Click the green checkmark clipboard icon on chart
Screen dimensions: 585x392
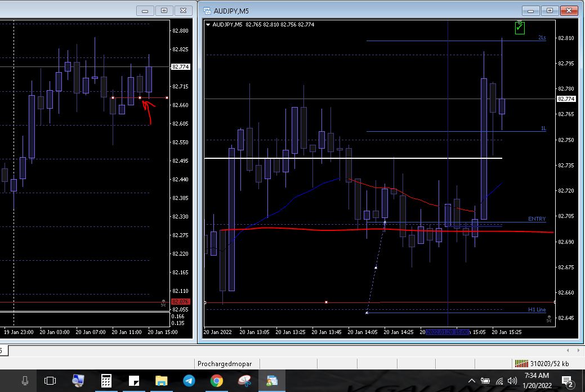(520, 27)
